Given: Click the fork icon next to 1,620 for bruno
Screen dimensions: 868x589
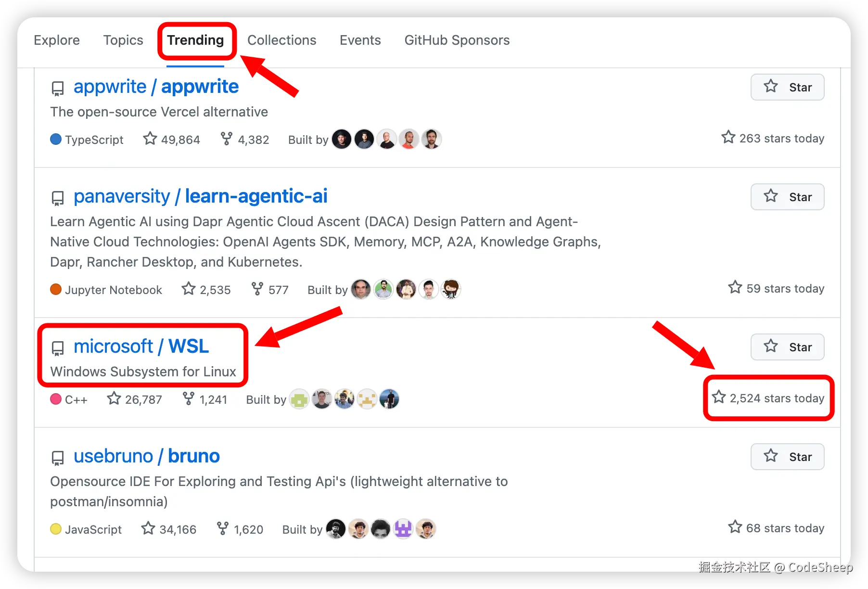Looking at the screenshot, I should pos(222,529).
